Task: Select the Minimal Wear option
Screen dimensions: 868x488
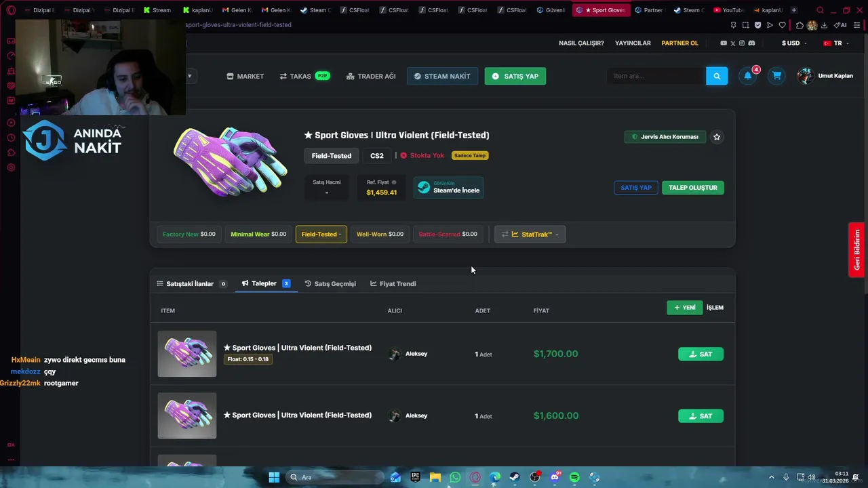Action: pyautogui.click(x=258, y=235)
